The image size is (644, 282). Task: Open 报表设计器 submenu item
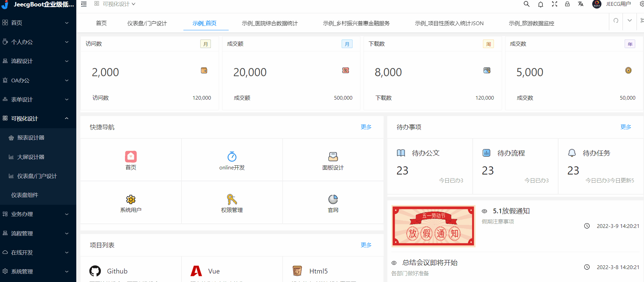[38, 138]
